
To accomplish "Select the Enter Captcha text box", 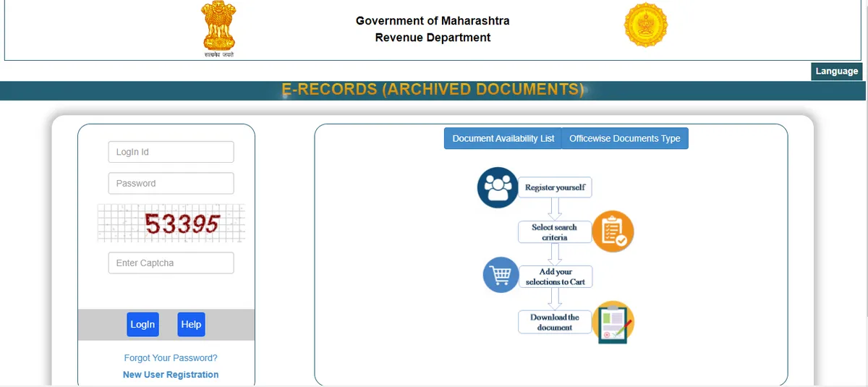I will [x=171, y=263].
